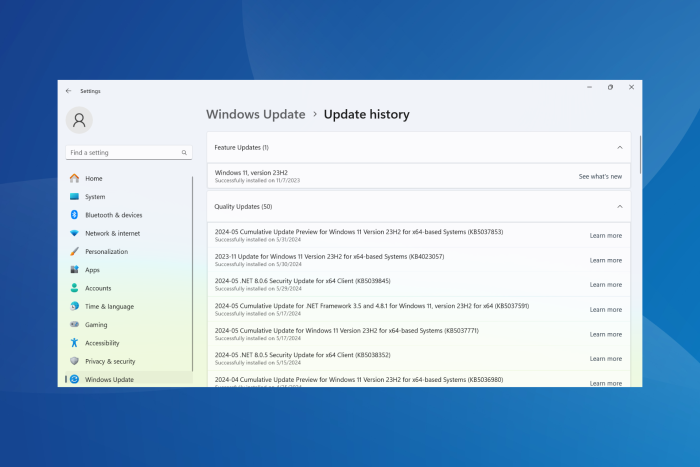Select the .NET Framework 3.5 and 4.8.1 update row

pos(419,309)
